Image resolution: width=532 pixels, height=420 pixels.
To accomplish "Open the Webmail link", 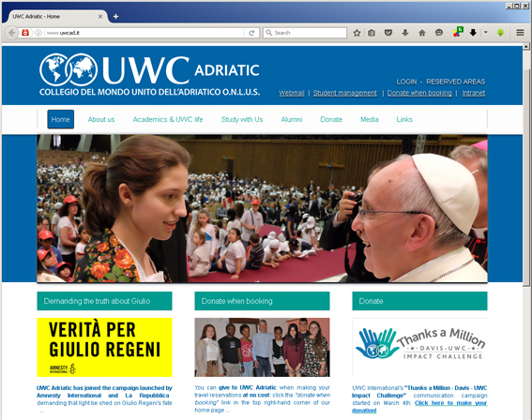I will [x=292, y=93].
